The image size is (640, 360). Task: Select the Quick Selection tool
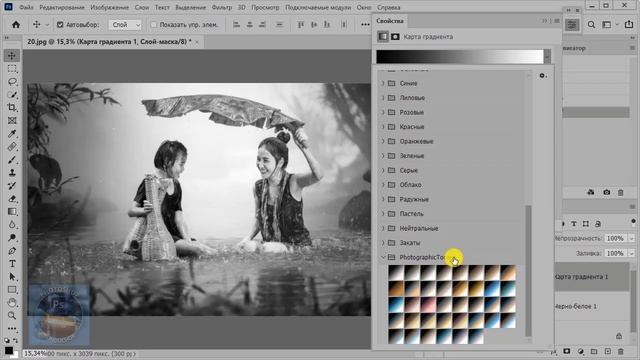pos(12,95)
